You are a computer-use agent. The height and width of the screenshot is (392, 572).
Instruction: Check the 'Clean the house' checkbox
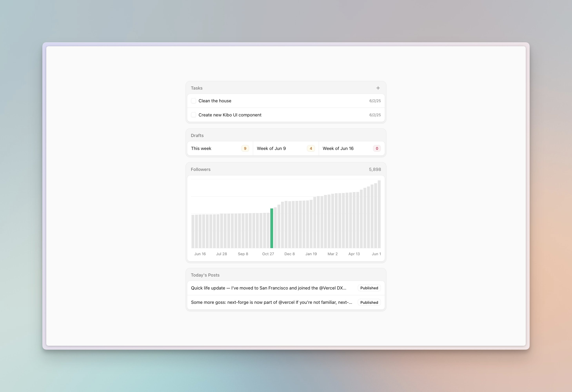[193, 101]
